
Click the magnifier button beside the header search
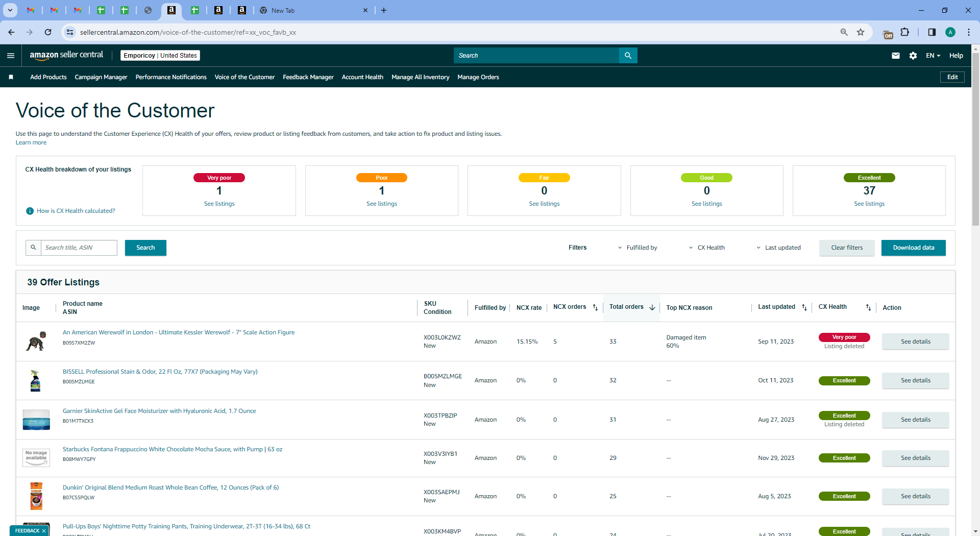click(x=628, y=56)
